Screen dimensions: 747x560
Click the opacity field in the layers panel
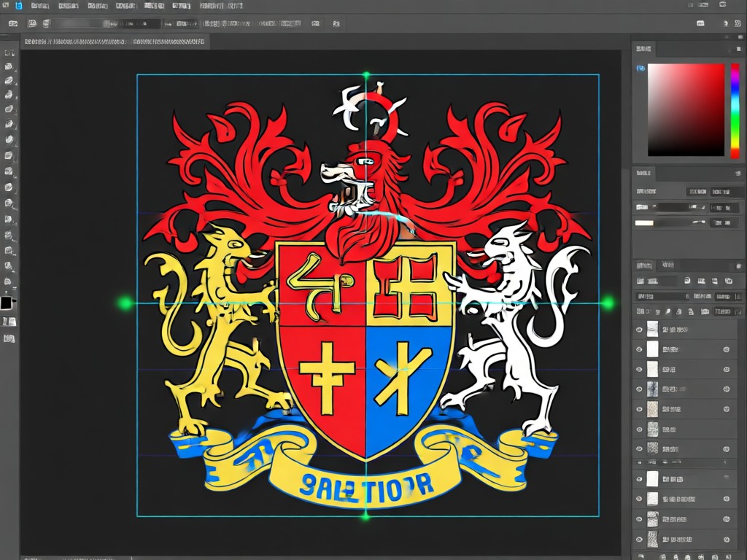coord(726,296)
